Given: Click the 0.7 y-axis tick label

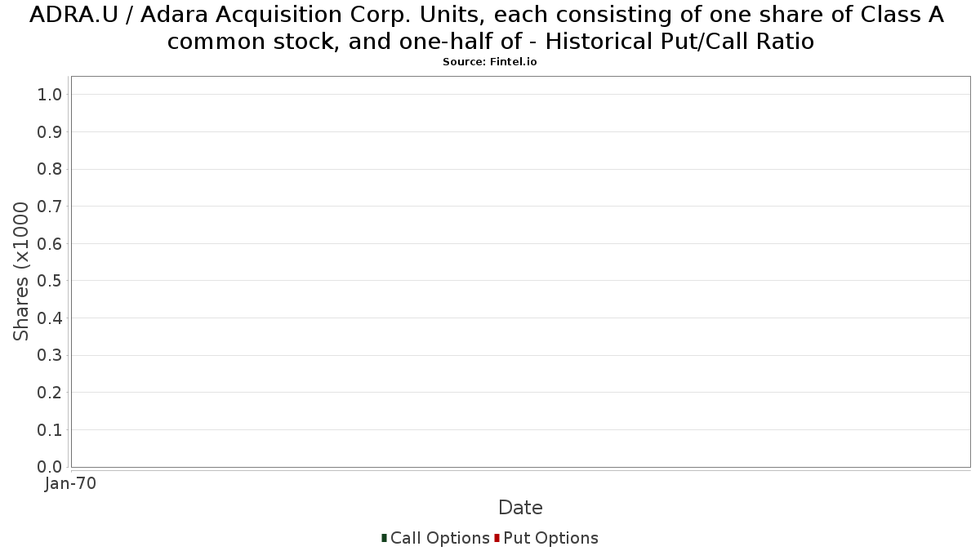Looking at the screenshot, I should (50, 207).
